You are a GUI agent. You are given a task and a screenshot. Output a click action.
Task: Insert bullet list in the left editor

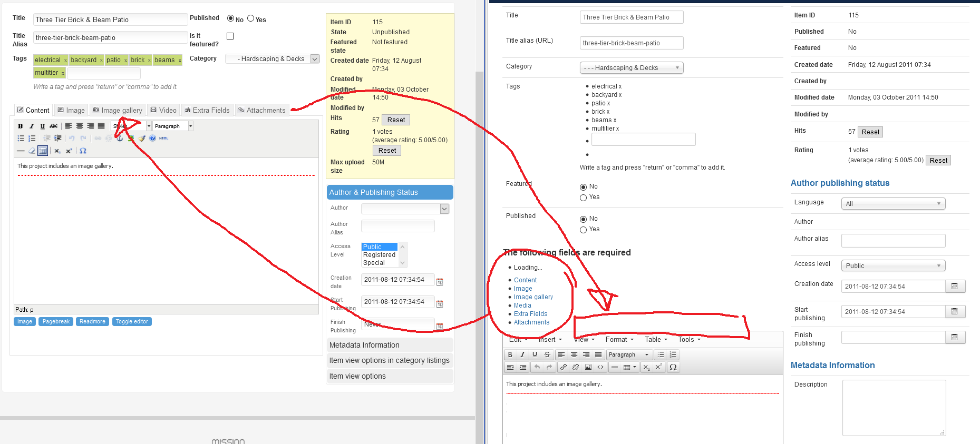click(21, 139)
